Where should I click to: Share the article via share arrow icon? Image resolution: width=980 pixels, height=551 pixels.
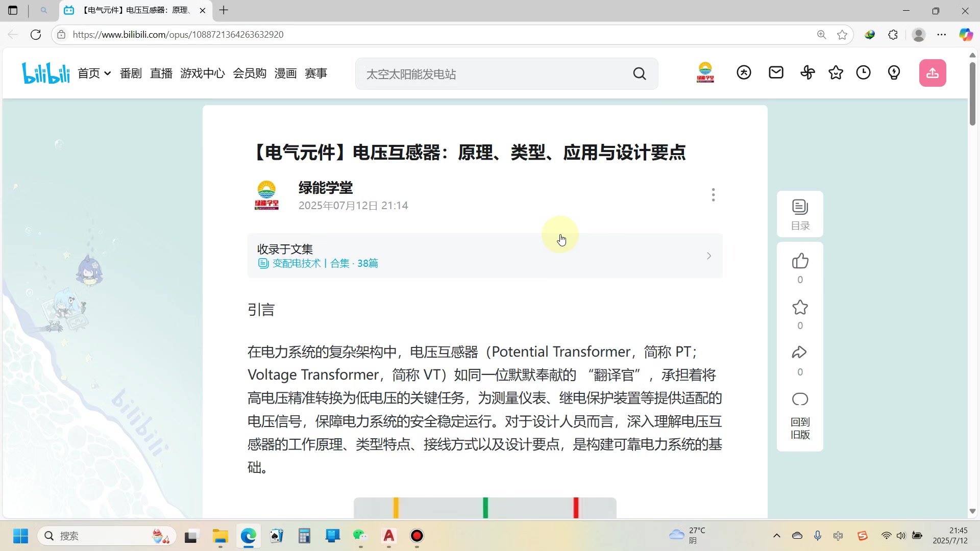pos(800,352)
